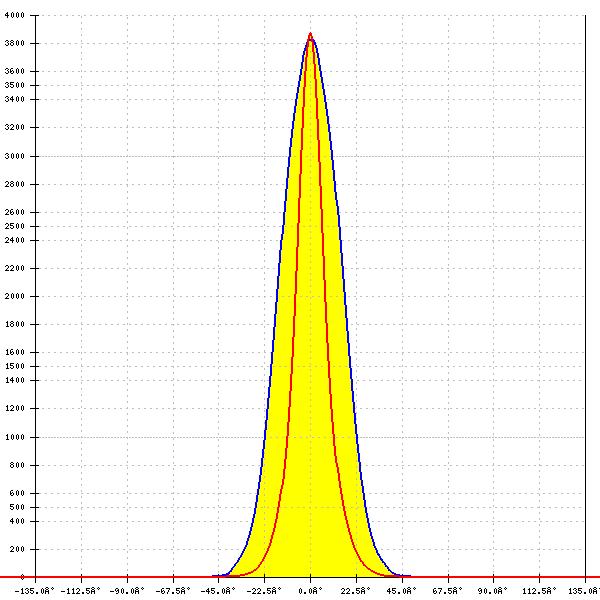Click the y-axis label "1800"
This screenshot has width=600, height=600.
15,324
